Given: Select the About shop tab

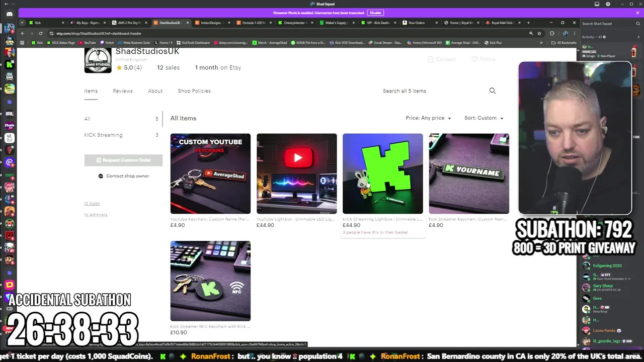Looking at the screenshot, I should click(155, 91).
